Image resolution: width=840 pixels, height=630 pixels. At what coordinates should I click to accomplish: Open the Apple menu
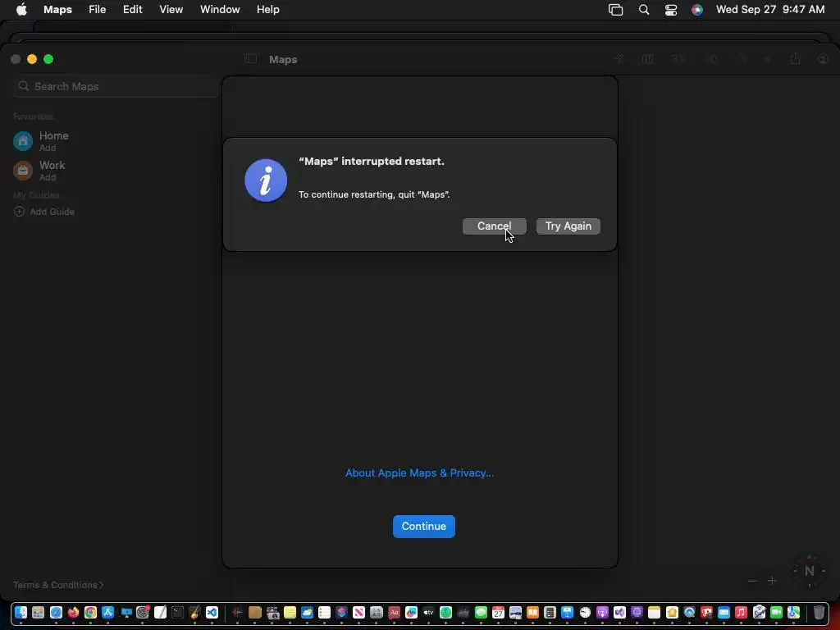(21, 10)
